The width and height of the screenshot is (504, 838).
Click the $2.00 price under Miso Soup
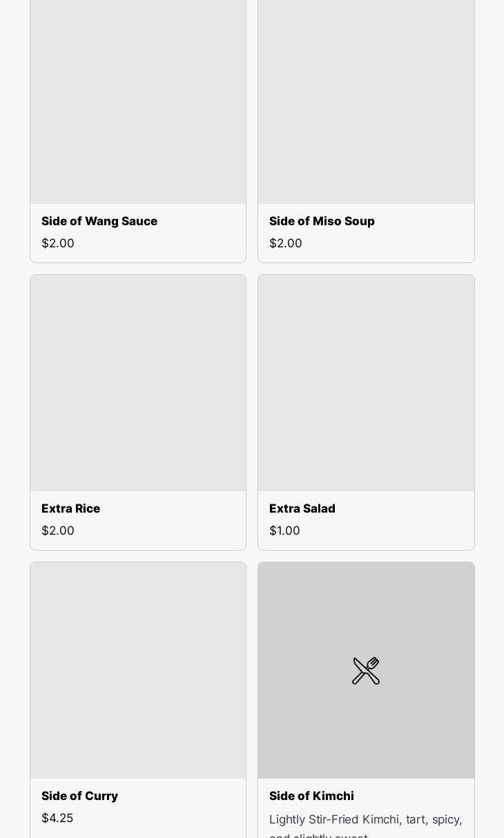(286, 243)
